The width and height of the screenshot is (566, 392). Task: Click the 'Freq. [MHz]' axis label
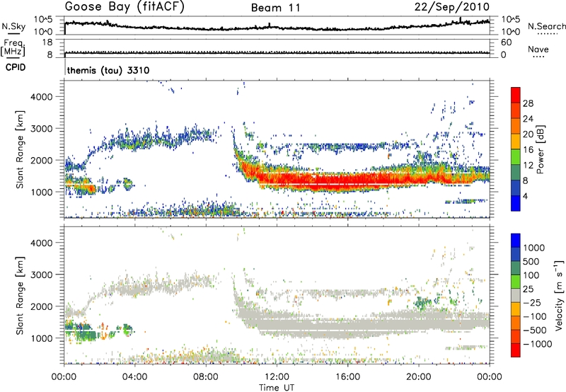tap(13, 47)
